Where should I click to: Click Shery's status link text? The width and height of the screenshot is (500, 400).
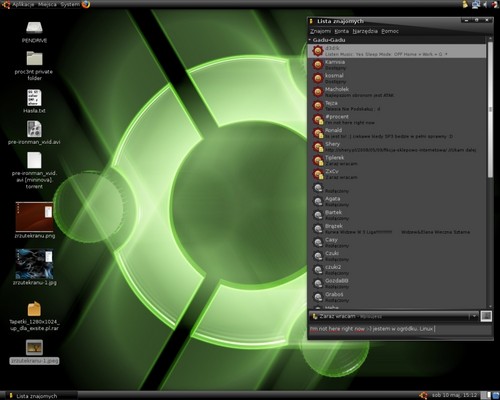401,150
